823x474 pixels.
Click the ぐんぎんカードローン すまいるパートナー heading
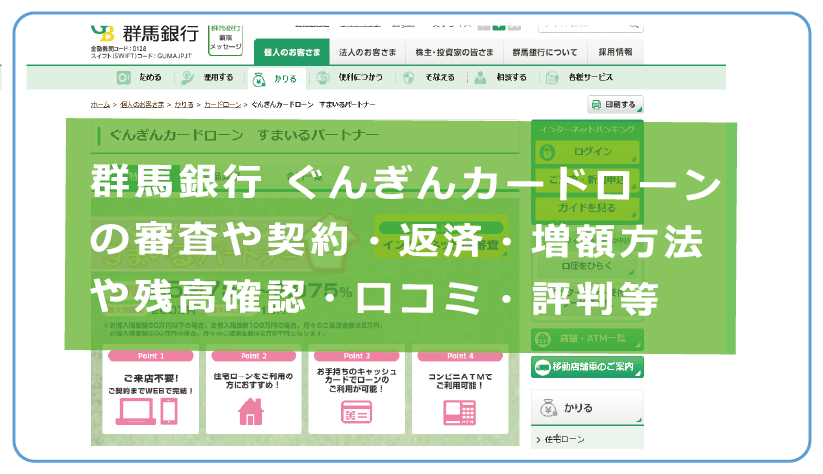[244, 135]
